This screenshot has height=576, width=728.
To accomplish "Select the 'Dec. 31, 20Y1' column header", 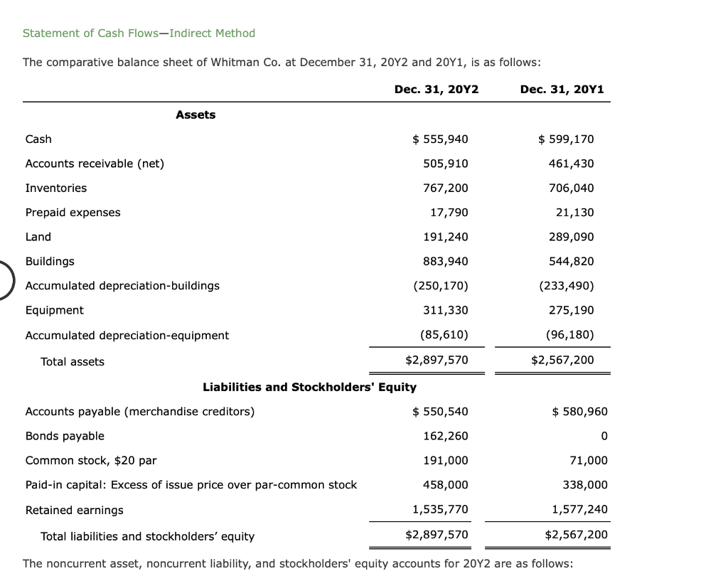I will [x=562, y=89].
